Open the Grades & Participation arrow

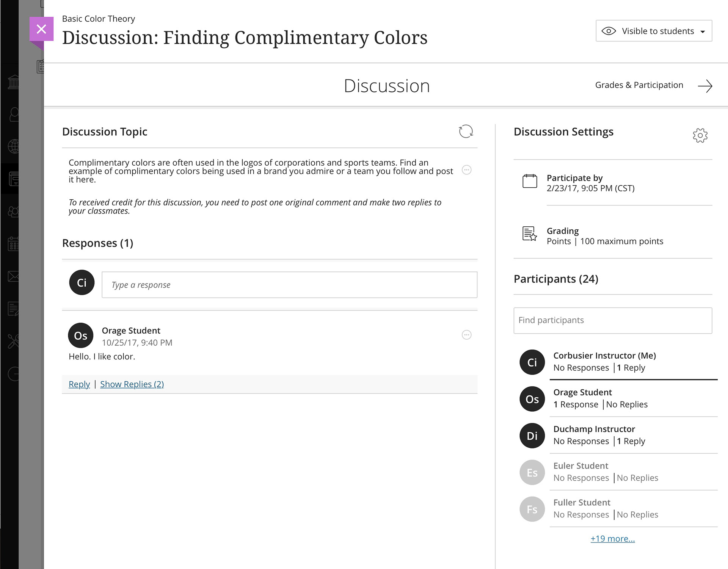(705, 86)
